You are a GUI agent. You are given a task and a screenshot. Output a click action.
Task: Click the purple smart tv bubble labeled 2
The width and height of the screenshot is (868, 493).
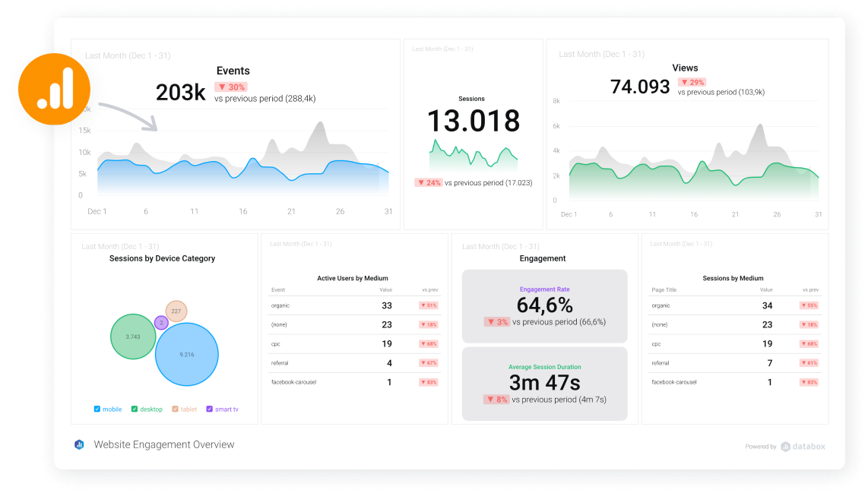pyautogui.click(x=161, y=323)
